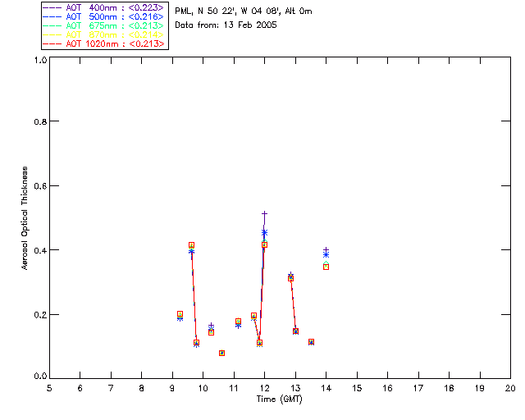Click the purple plus peak marker above 12 GMT
525x420 pixels.
tap(264, 213)
